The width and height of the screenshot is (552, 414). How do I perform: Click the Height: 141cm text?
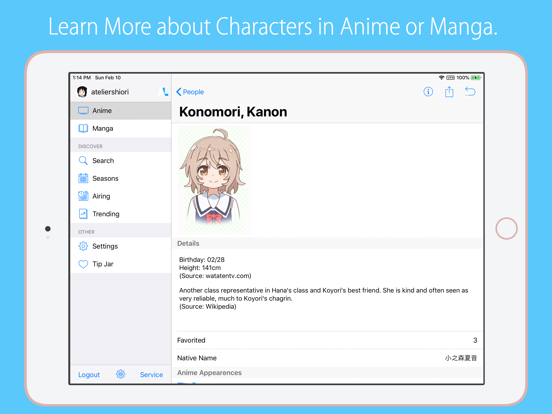click(200, 268)
